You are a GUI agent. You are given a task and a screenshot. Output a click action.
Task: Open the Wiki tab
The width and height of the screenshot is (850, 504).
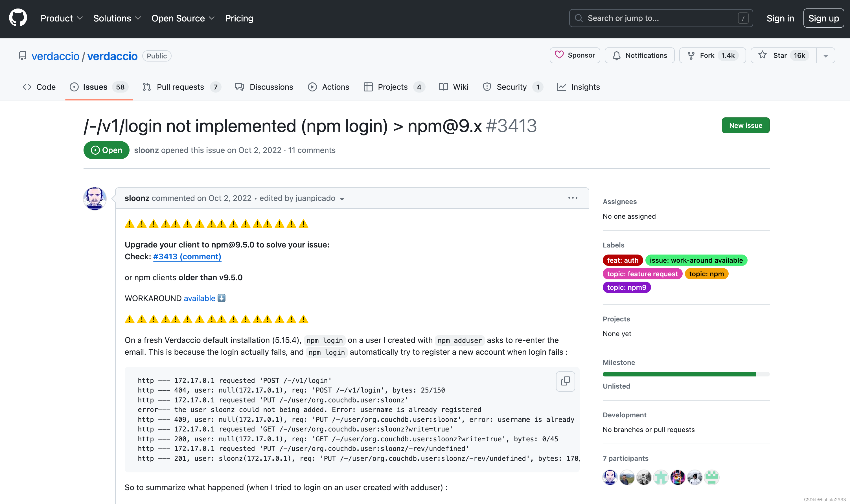tap(453, 87)
